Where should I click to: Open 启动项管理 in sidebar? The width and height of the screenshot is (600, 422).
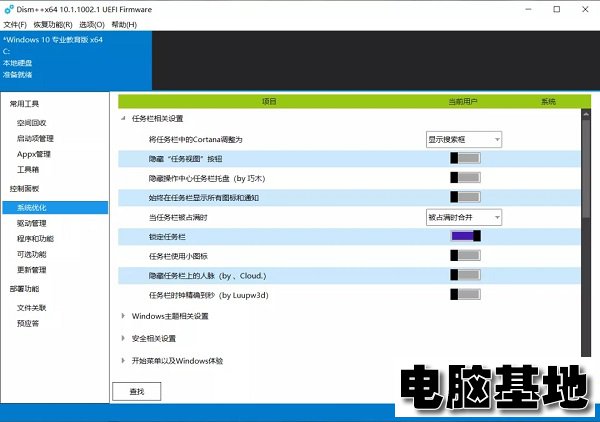(35, 138)
